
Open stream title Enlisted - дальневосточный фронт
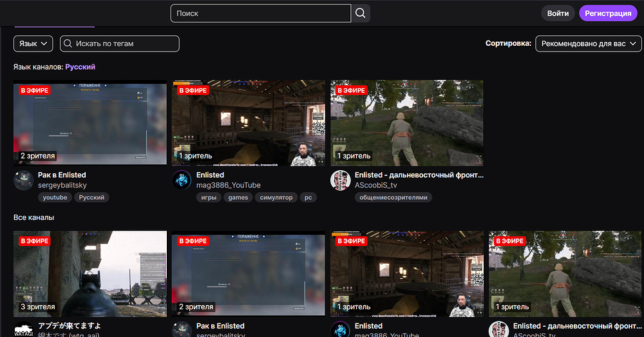[x=419, y=175]
